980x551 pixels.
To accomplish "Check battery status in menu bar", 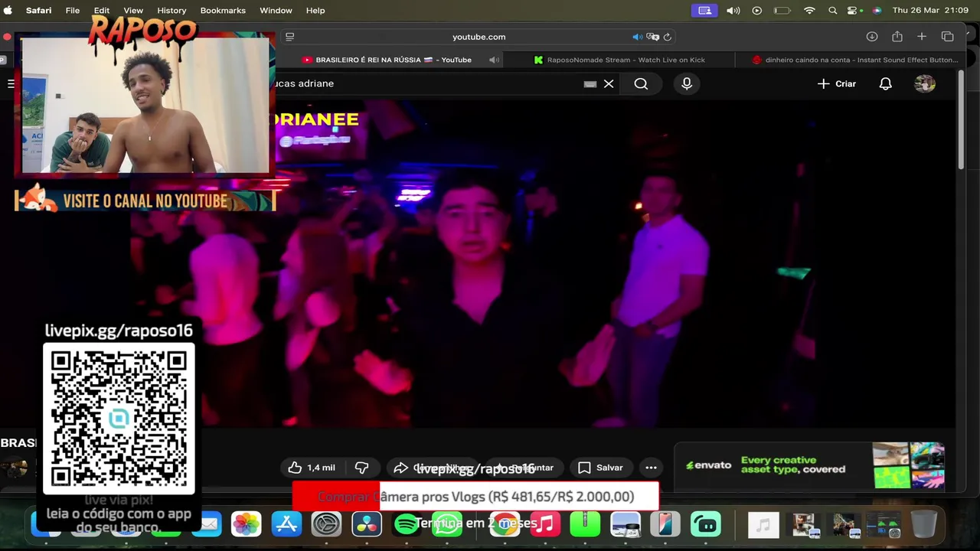I will tap(782, 10).
